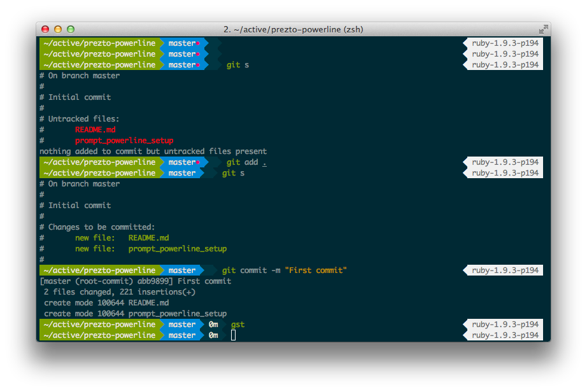The height and width of the screenshot is (392, 587).
Task: Click the "git commit -m" command text
Action: (x=251, y=270)
